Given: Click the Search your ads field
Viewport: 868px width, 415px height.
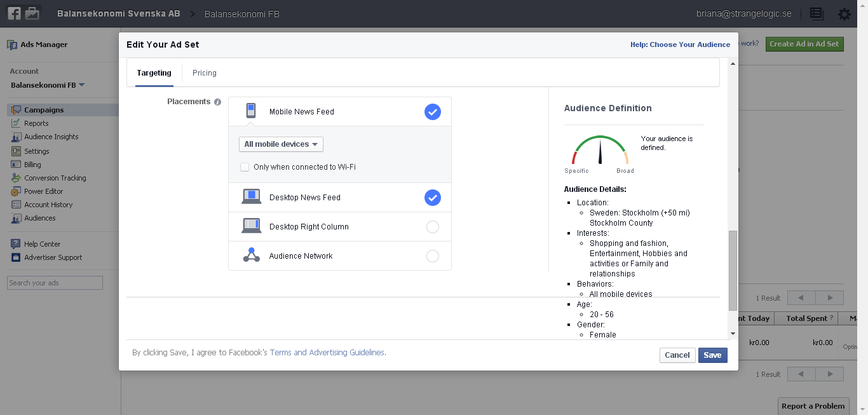Looking at the screenshot, I should click(x=55, y=283).
